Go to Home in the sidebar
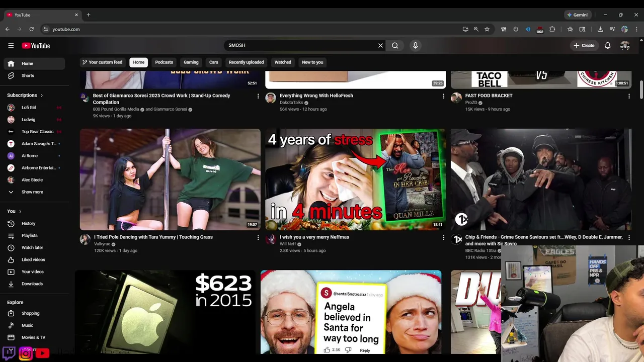Image resolution: width=644 pixels, height=362 pixels. (x=34, y=63)
